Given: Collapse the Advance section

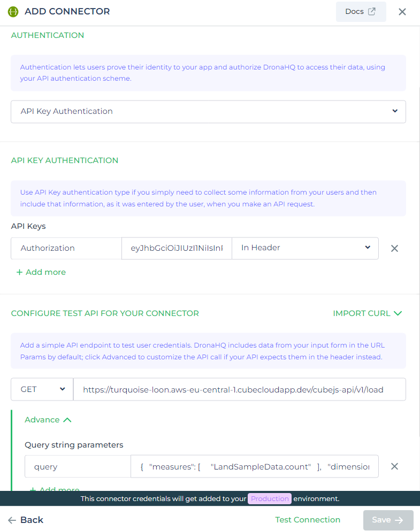Looking at the screenshot, I should [48, 420].
